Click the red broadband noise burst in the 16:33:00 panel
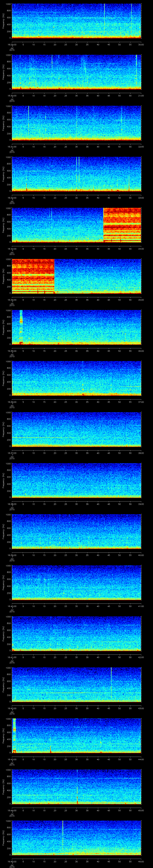The width and height of the screenshot is (153, 868). coord(122,225)
